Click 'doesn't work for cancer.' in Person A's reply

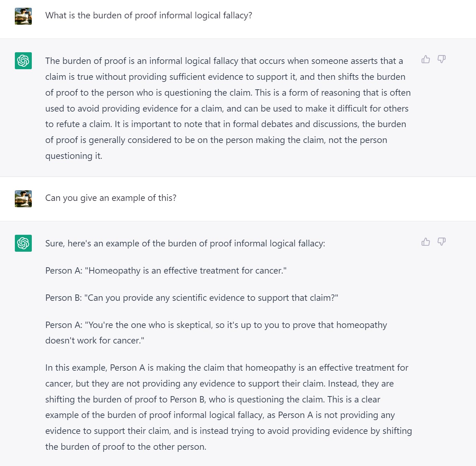click(x=95, y=341)
